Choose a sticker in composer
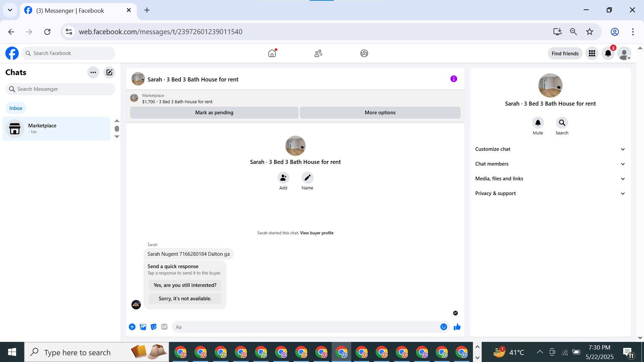The height and width of the screenshot is (362, 644). pos(154,327)
